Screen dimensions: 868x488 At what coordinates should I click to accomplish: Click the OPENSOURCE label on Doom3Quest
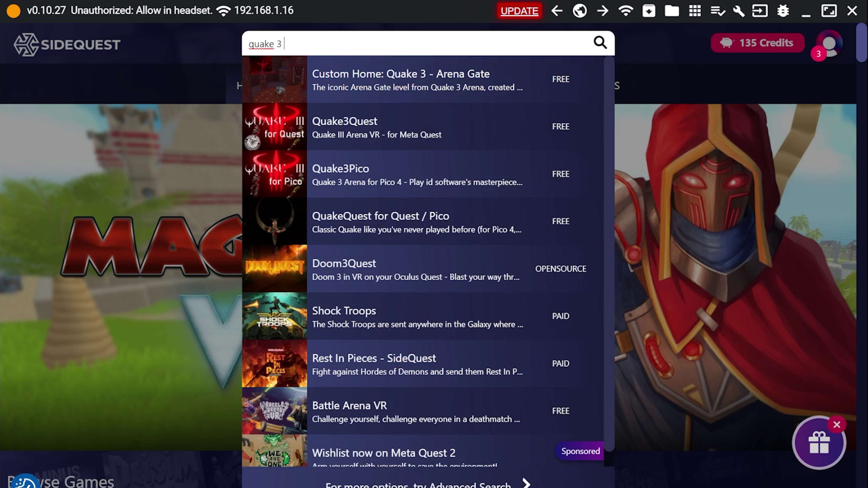561,269
